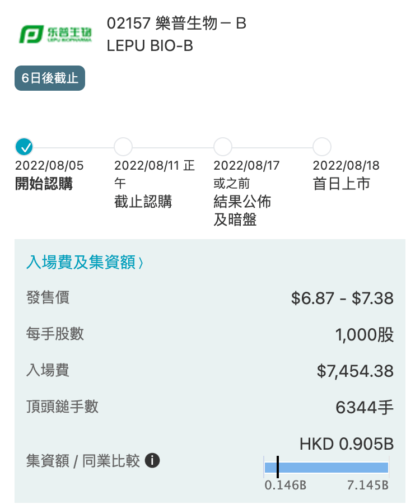
Task: Click the 頂頭鎚手數 value 6344手
Action: tap(365, 407)
